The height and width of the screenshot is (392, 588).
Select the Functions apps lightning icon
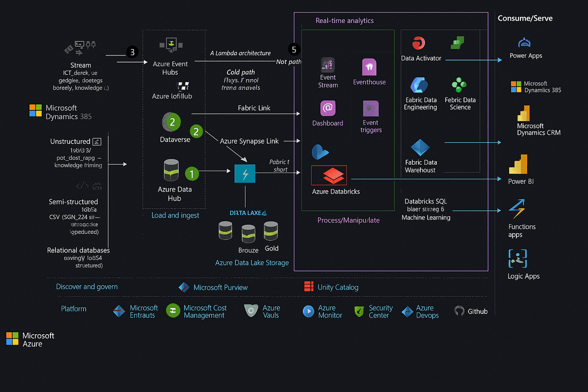pyautogui.click(x=517, y=209)
